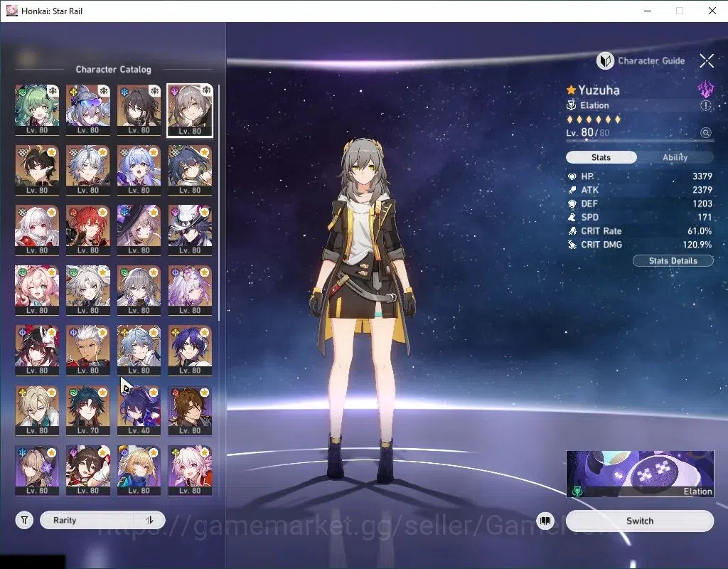Screen dimensions: 728x569
Task: Select the green-haired character portrait
Action: click(x=37, y=110)
